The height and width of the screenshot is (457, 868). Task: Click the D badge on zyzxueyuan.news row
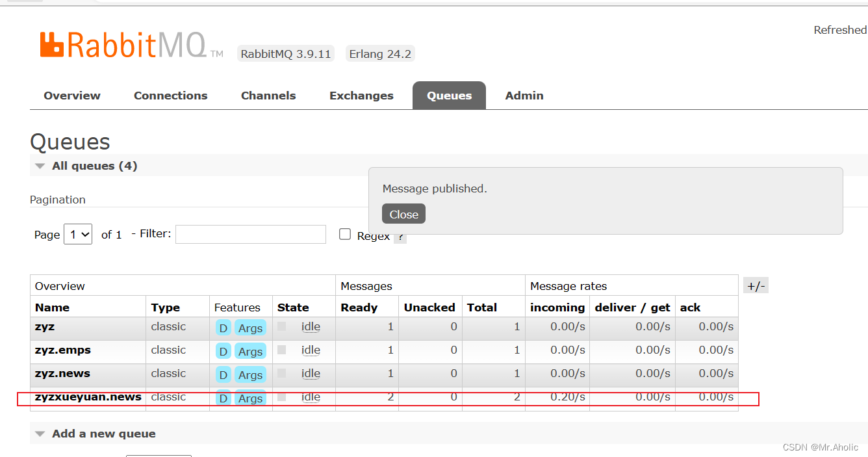[x=223, y=398]
